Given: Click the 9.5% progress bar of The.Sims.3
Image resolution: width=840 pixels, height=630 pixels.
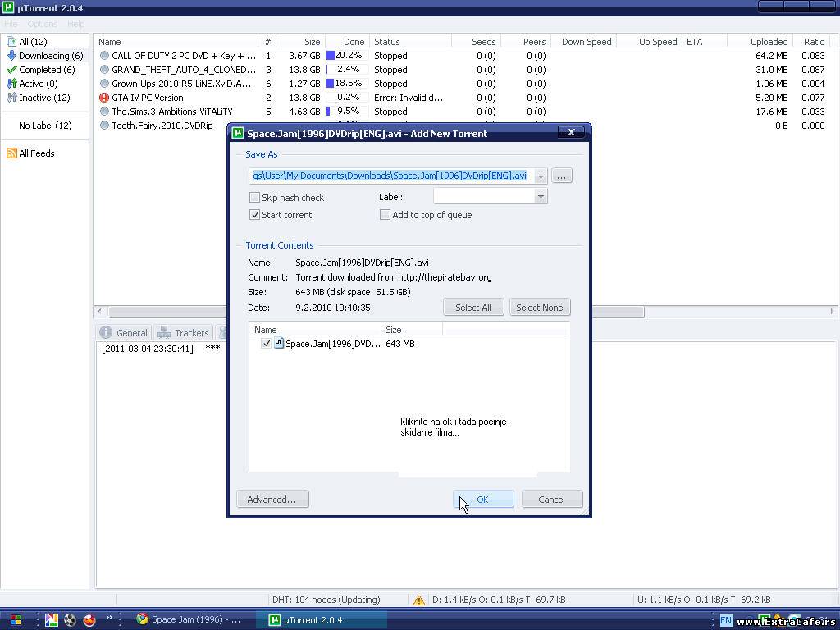Looking at the screenshot, I should click(347, 112).
